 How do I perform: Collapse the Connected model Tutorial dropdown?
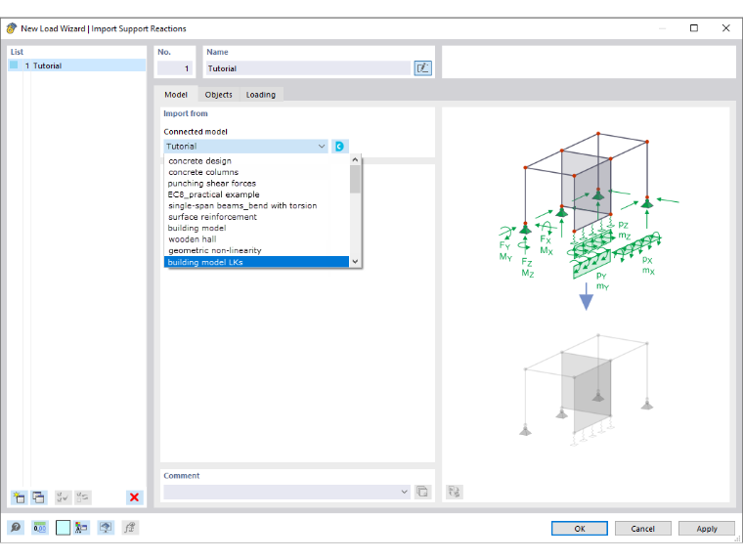[x=322, y=147]
